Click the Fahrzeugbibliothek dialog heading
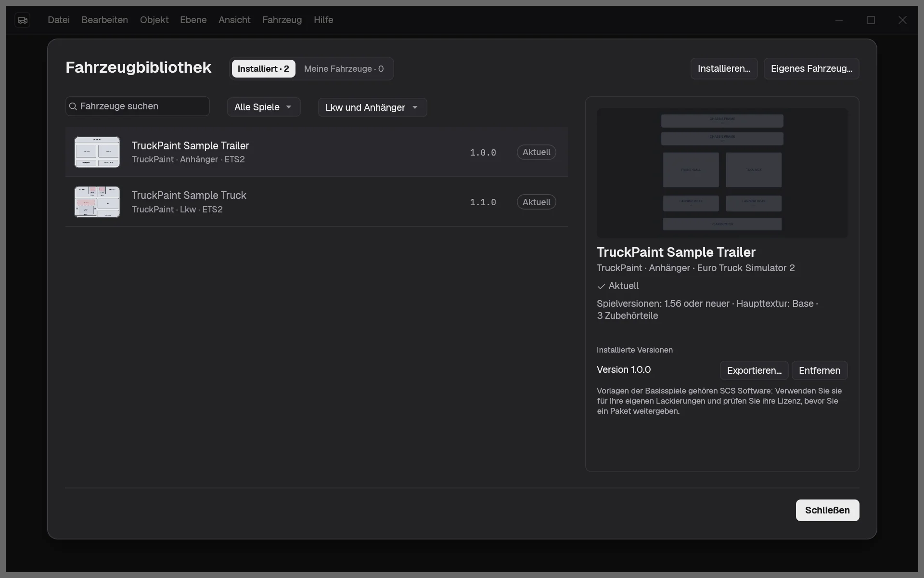Screen dimensions: 924x578 pyautogui.click(x=138, y=67)
